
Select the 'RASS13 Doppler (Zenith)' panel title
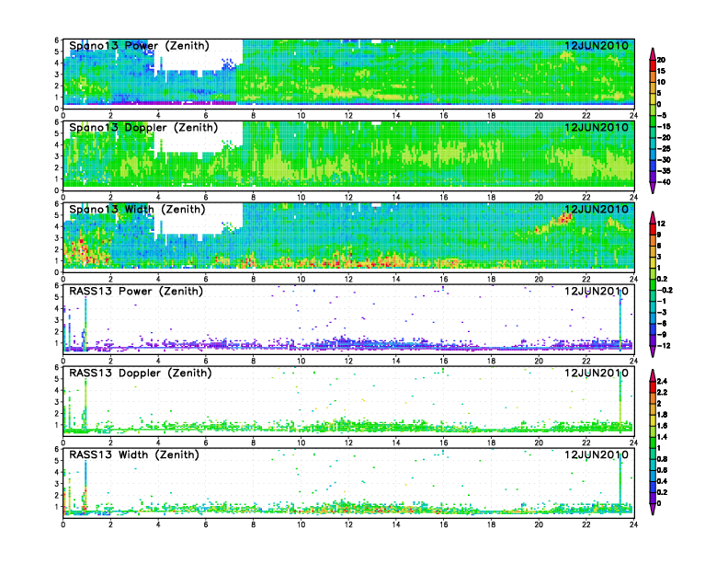[x=141, y=373]
